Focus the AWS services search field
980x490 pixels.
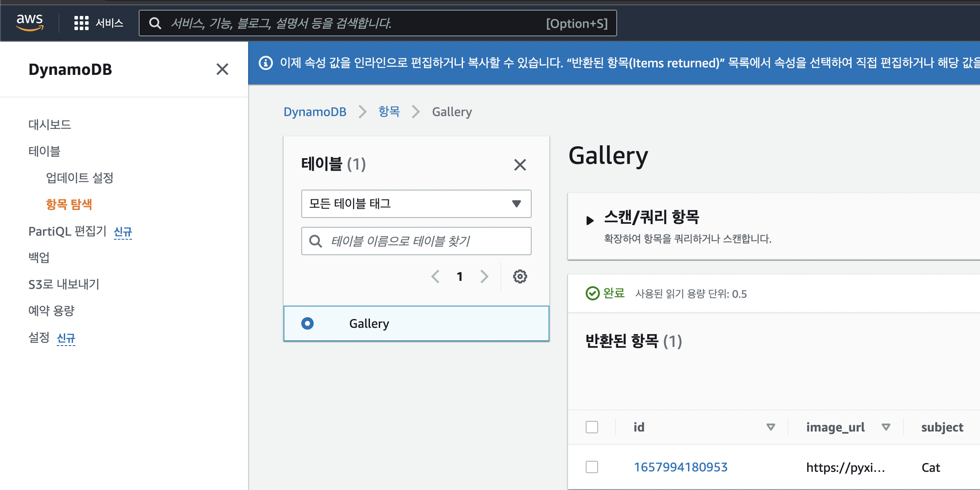click(x=377, y=23)
